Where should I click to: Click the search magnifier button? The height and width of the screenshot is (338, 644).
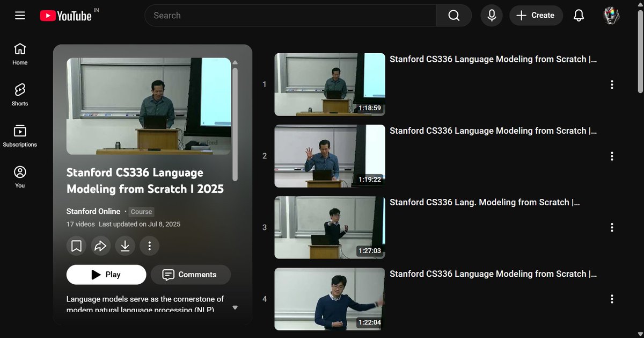coord(454,16)
